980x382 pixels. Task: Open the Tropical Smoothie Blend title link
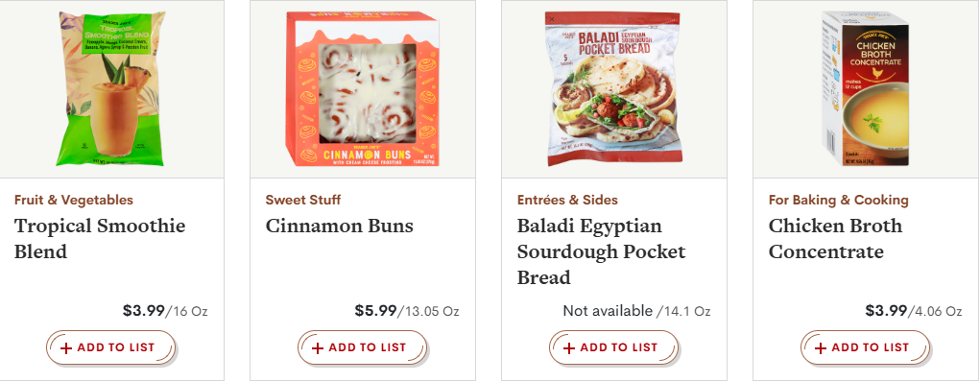tap(100, 239)
